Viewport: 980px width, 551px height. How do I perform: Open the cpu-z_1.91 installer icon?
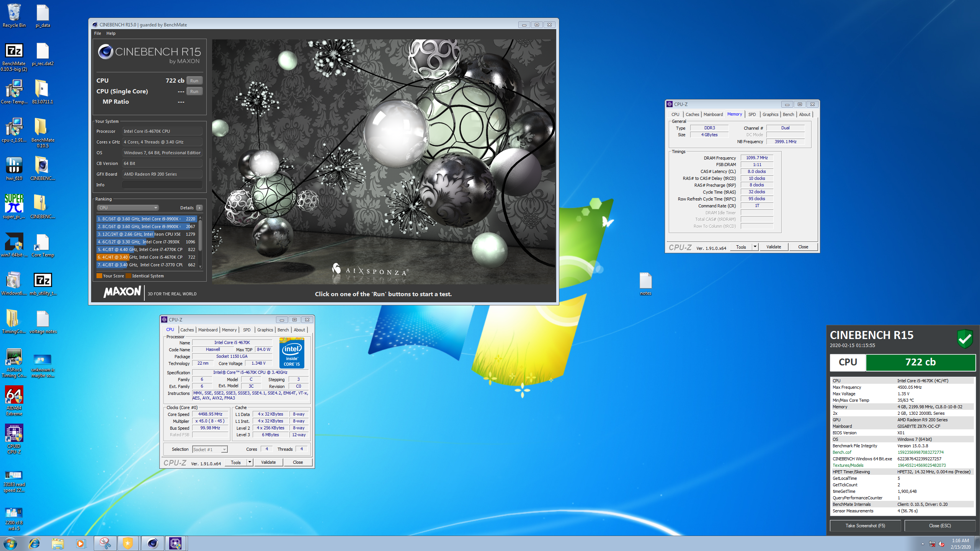(14, 130)
